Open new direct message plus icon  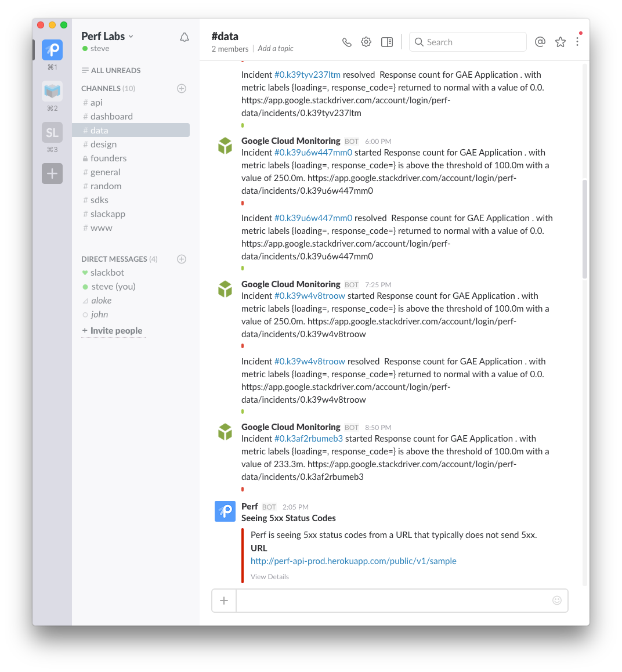point(182,259)
